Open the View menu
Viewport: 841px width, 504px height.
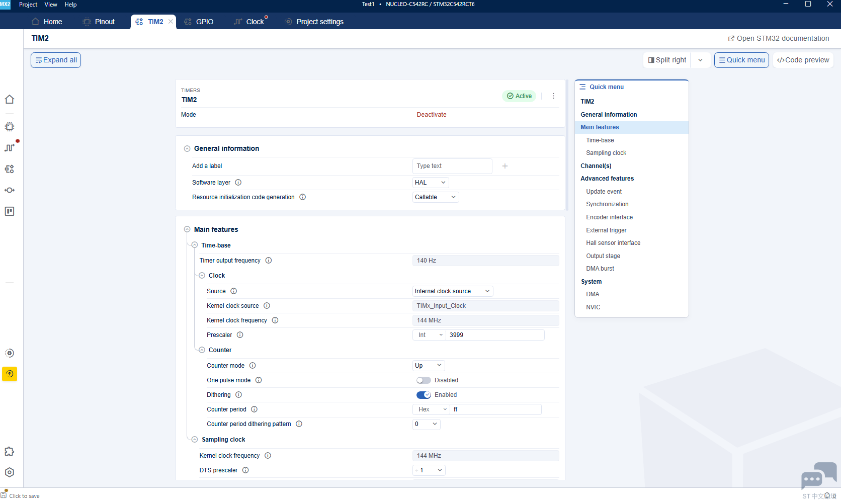51,5
